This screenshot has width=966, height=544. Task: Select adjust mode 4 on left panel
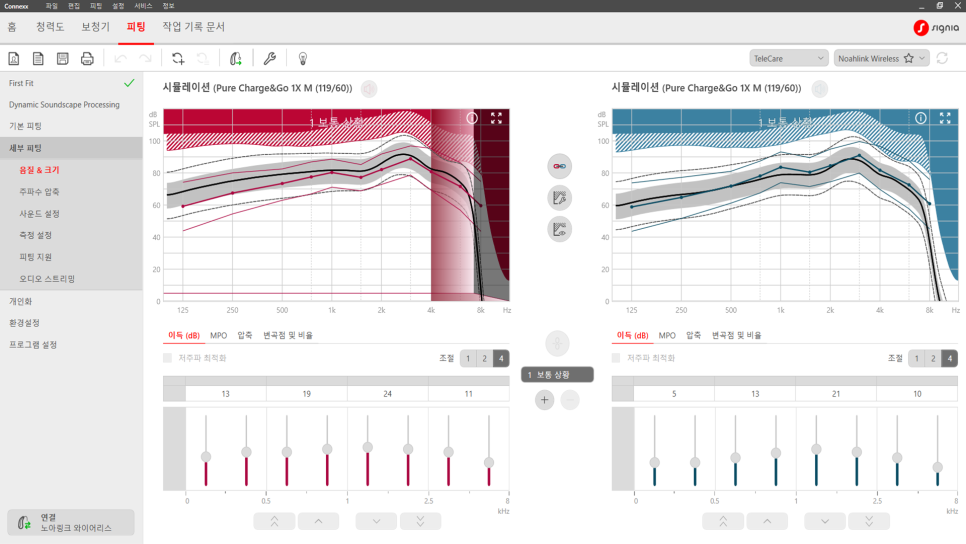tap(501, 358)
